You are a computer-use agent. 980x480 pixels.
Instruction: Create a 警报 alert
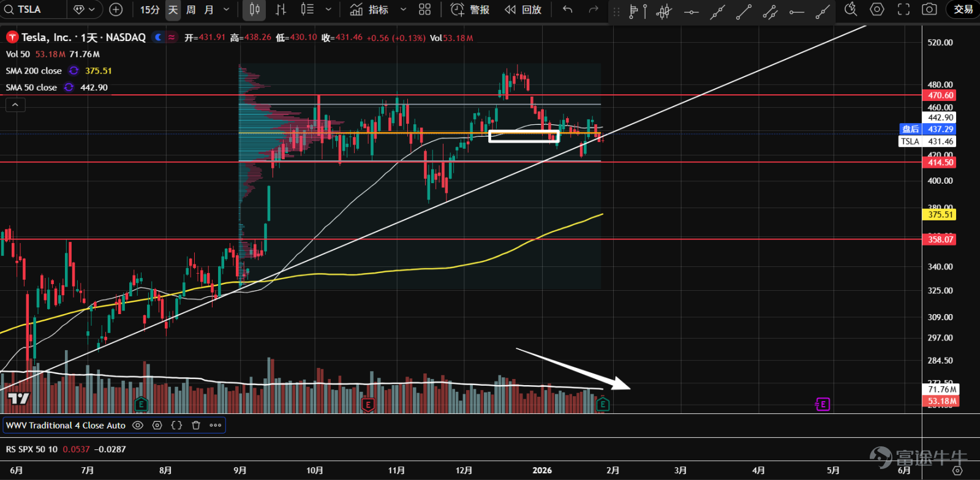coord(470,9)
